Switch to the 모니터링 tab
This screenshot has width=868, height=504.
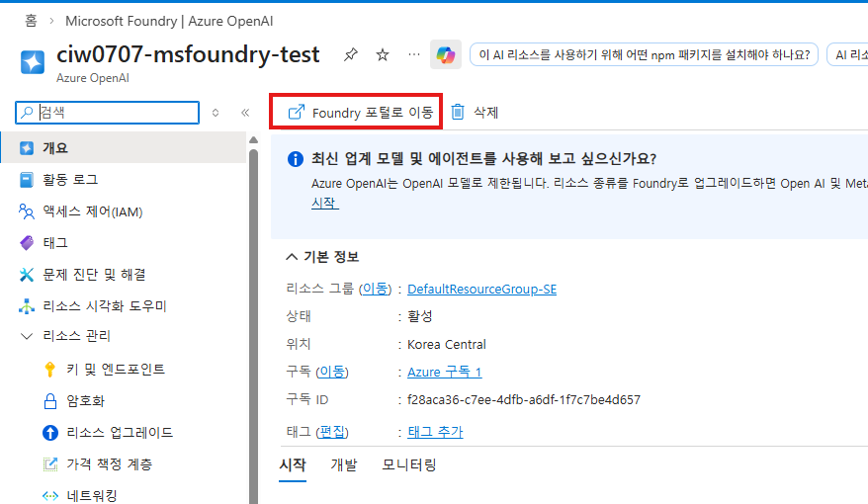click(x=408, y=464)
